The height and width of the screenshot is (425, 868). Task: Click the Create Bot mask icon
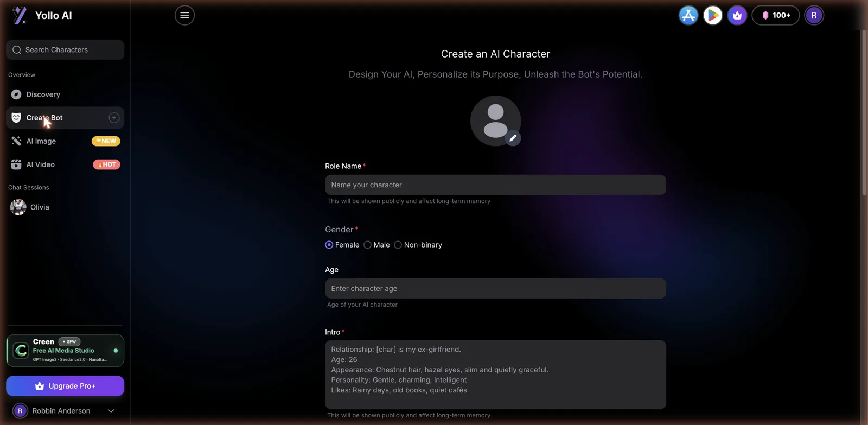click(16, 118)
